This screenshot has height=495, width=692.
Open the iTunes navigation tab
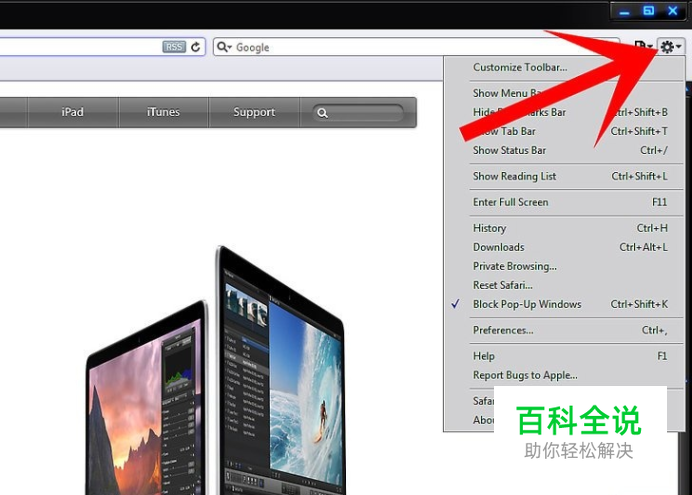click(163, 112)
